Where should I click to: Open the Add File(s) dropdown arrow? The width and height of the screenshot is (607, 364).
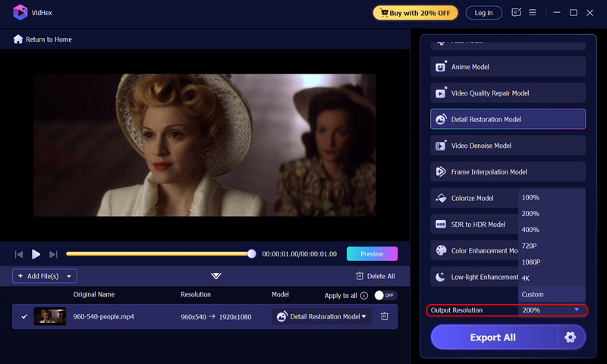pos(69,276)
